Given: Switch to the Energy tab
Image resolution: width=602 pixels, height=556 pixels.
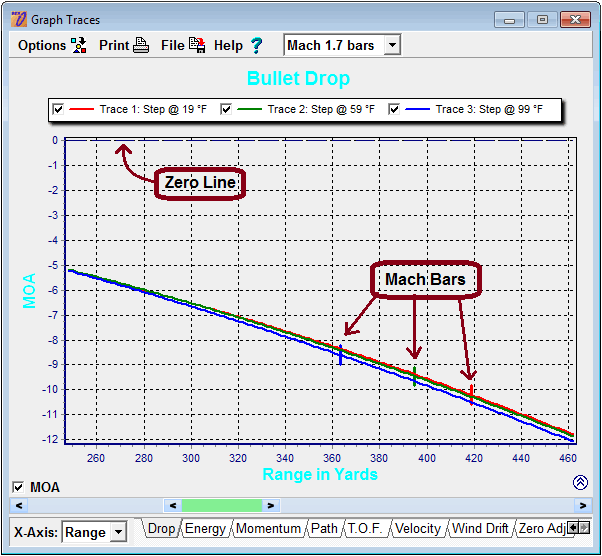Looking at the screenshot, I should click(205, 529).
